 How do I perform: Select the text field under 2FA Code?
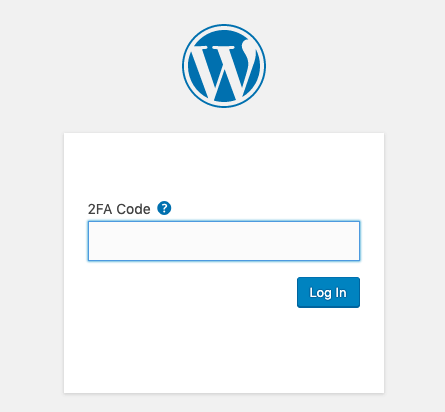[224, 241]
